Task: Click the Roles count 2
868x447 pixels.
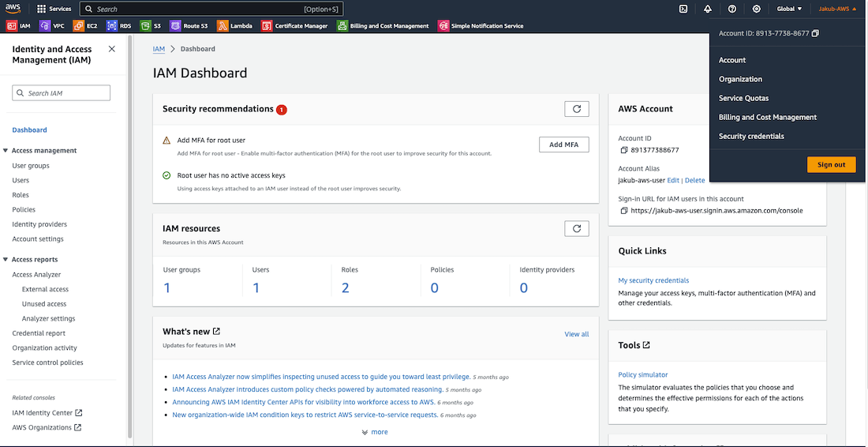Action: pos(346,287)
